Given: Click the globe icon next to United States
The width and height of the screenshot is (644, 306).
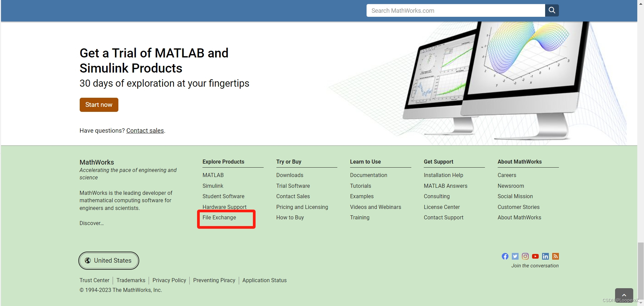Looking at the screenshot, I should point(88,260).
